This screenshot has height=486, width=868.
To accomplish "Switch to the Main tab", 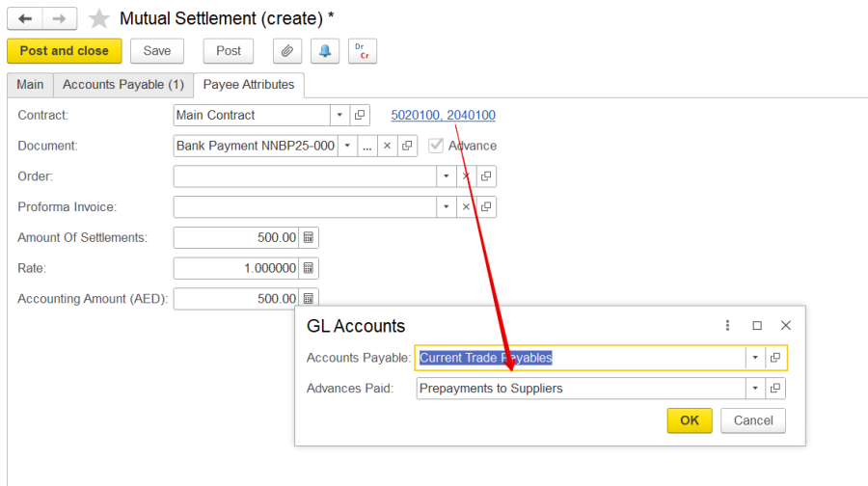I will [30, 85].
